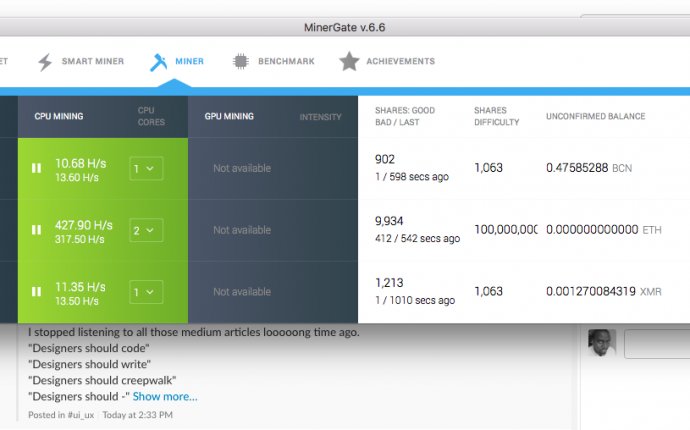Click the message input field beside the avatar
This screenshot has width=690, height=430.
[657, 344]
